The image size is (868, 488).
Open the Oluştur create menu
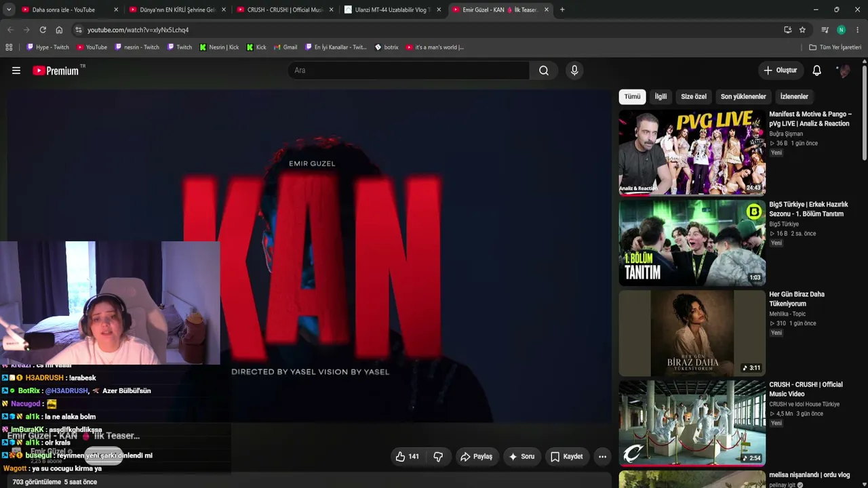781,70
